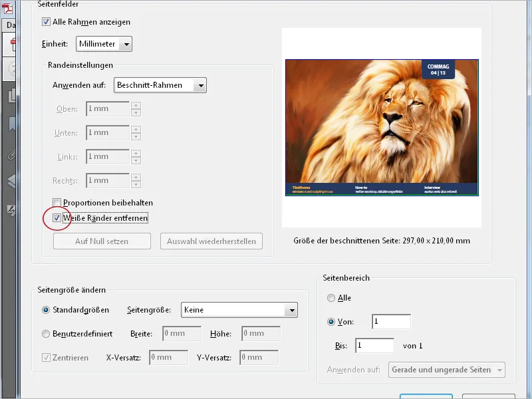The image size is (532, 399).
Task: Click the Bis page number field
Action: point(374,346)
